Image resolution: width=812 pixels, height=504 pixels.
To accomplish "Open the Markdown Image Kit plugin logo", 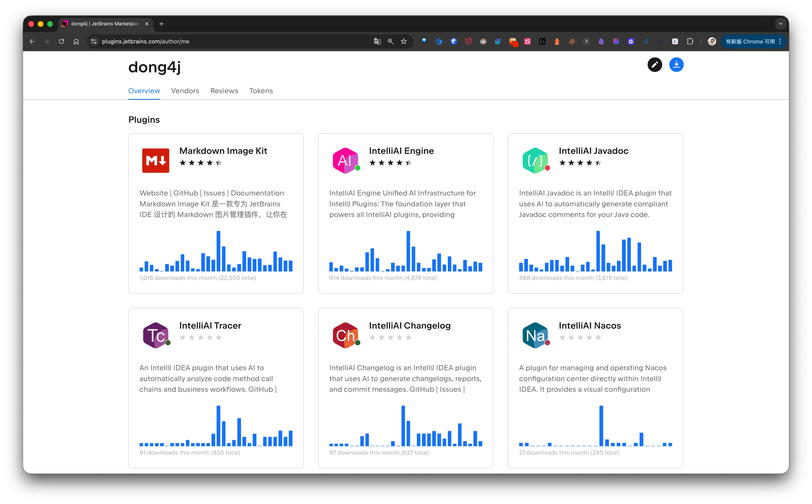I will (x=155, y=160).
